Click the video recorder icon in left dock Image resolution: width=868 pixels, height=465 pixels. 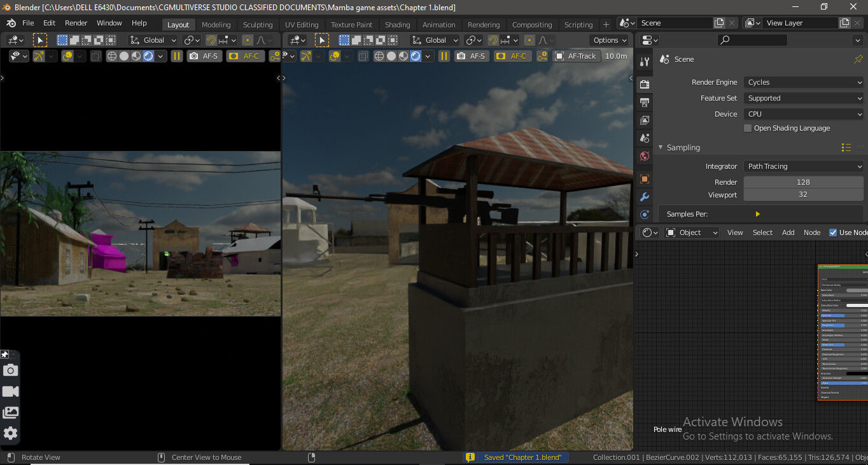(10, 391)
